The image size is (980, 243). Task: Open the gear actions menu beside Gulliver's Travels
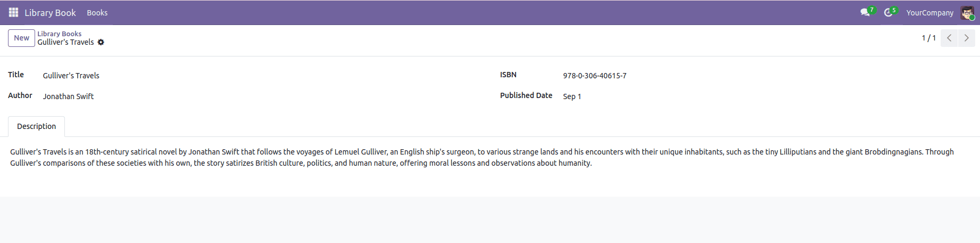coord(101,42)
